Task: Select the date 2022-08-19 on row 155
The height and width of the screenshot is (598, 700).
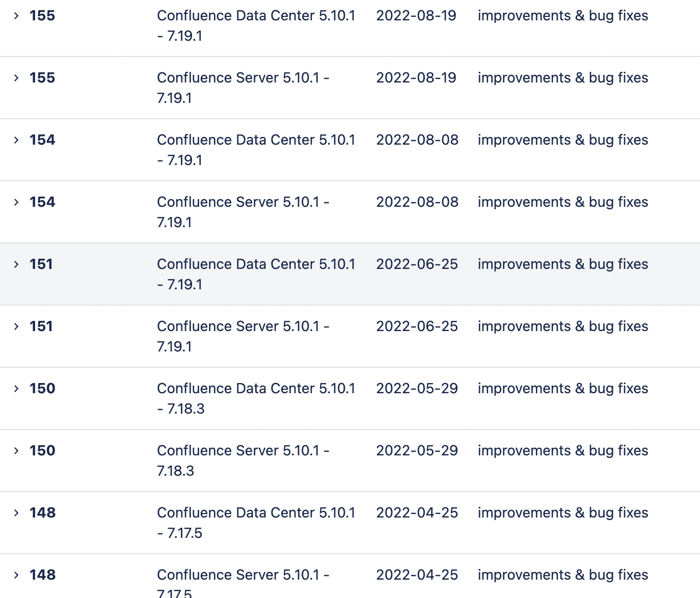Action: coord(417,16)
